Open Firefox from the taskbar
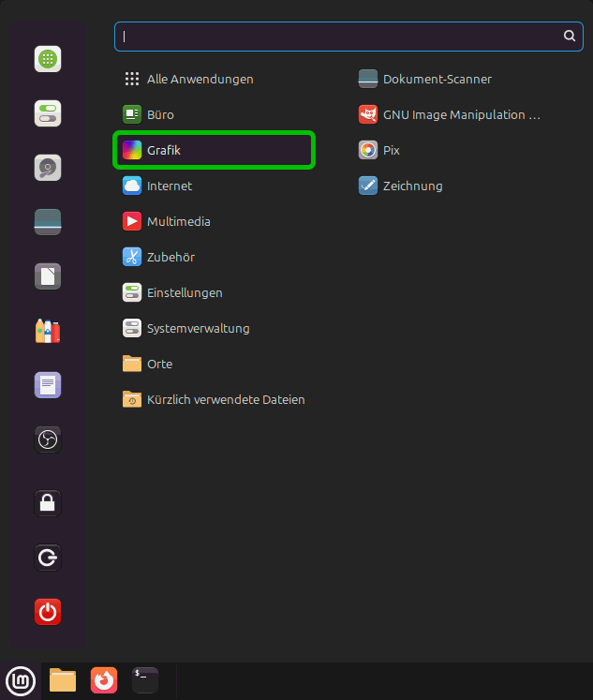This screenshot has height=700, width=593. (104, 679)
